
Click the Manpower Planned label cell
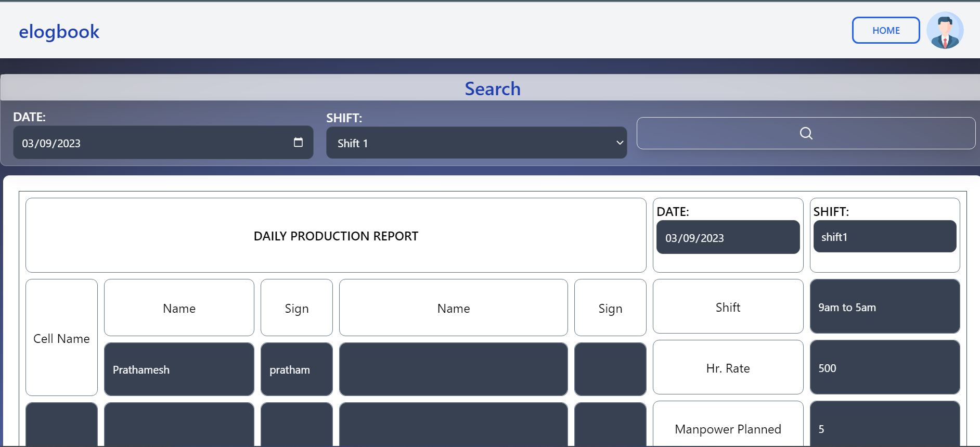pos(728,424)
